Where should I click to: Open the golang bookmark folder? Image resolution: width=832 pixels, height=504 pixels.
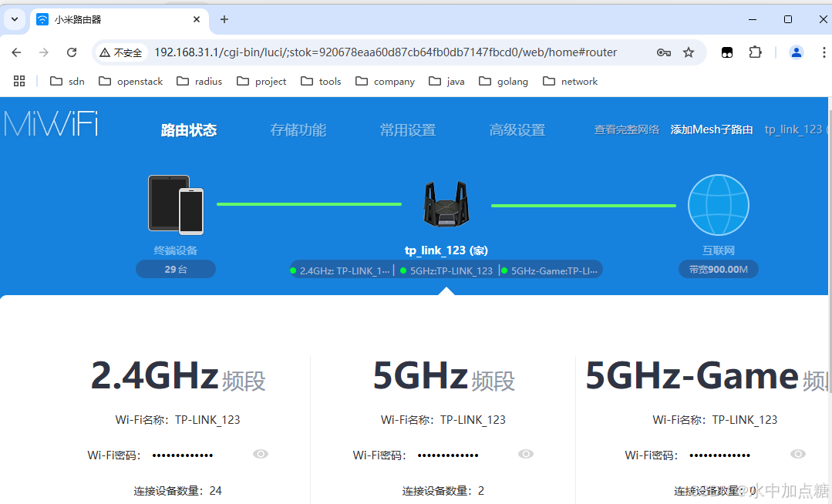pyautogui.click(x=504, y=81)
